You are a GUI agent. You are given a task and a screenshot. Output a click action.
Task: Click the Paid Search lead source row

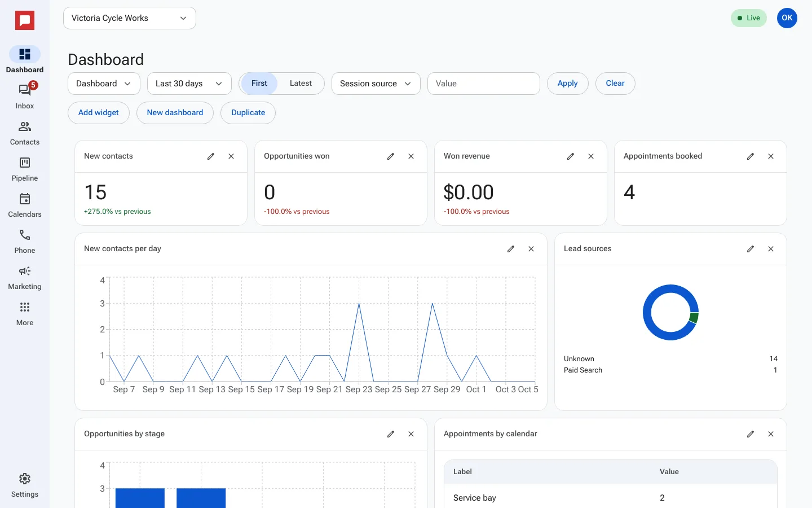click(x=670, y=370)
